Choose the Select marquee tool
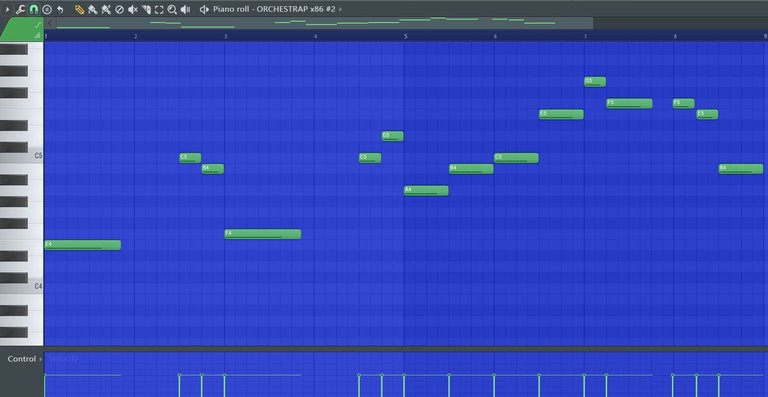768x397 pixels. pyautogui.click(x=159, y=9)
